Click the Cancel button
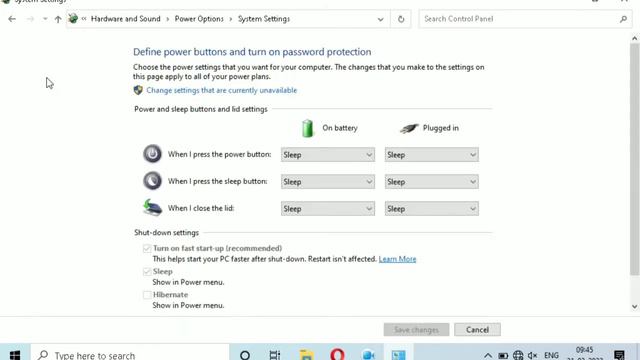Screen dimensions: 640x360 click(477, 329)
